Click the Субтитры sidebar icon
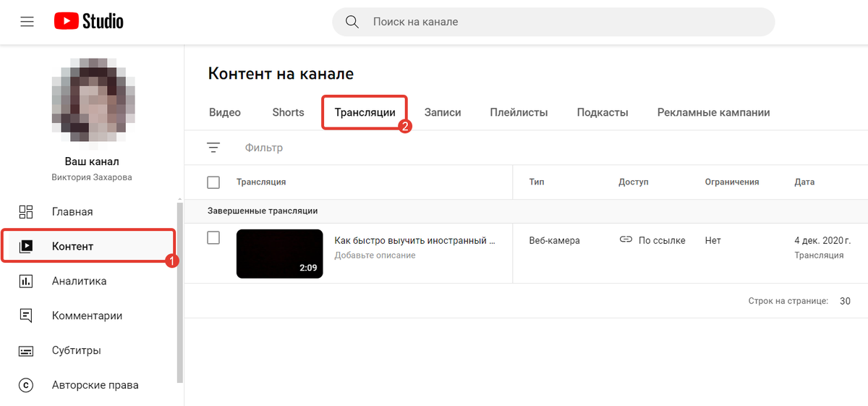 pos(26,350)
